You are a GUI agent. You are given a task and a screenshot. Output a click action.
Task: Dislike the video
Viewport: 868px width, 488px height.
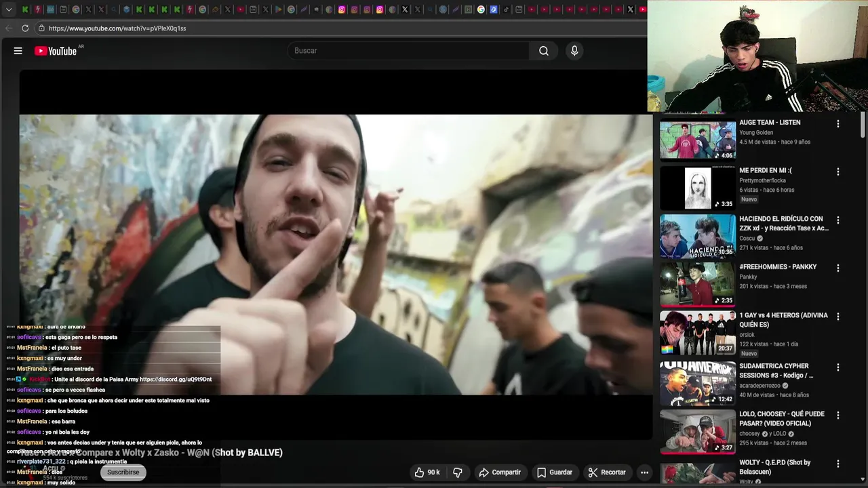(458, 472)
